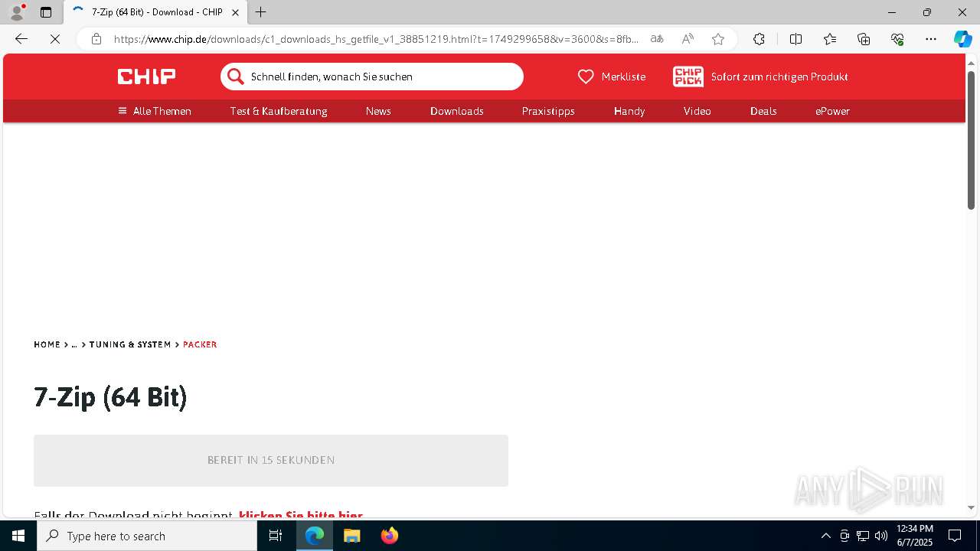The height and width of the screenshot is (551, 980).
Task: View site information lock icon
Action: [96, 39]
